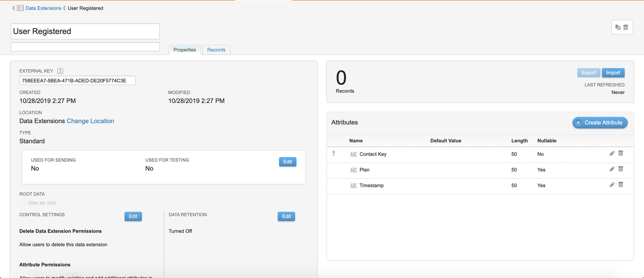The height and width of the screenshot is (278, 644).
Task: Switch to the Records tab
Action: coord(216,50)
